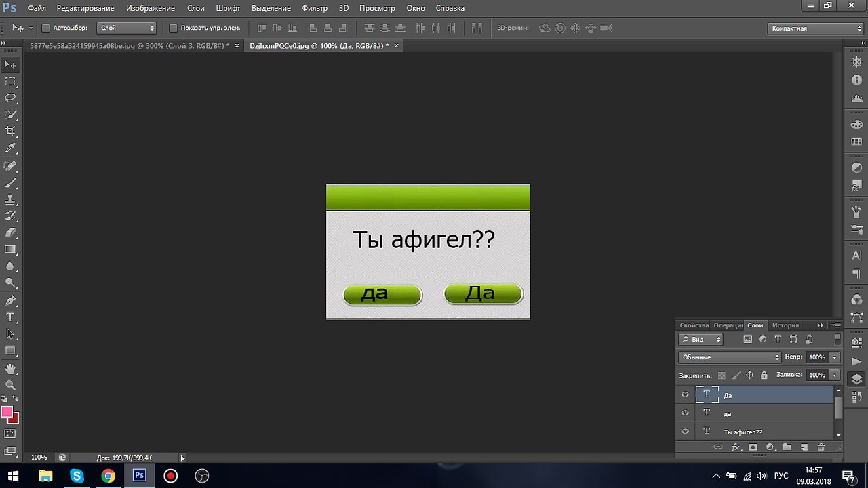Select the Clone Stamp tool

(x=10, y=200)
